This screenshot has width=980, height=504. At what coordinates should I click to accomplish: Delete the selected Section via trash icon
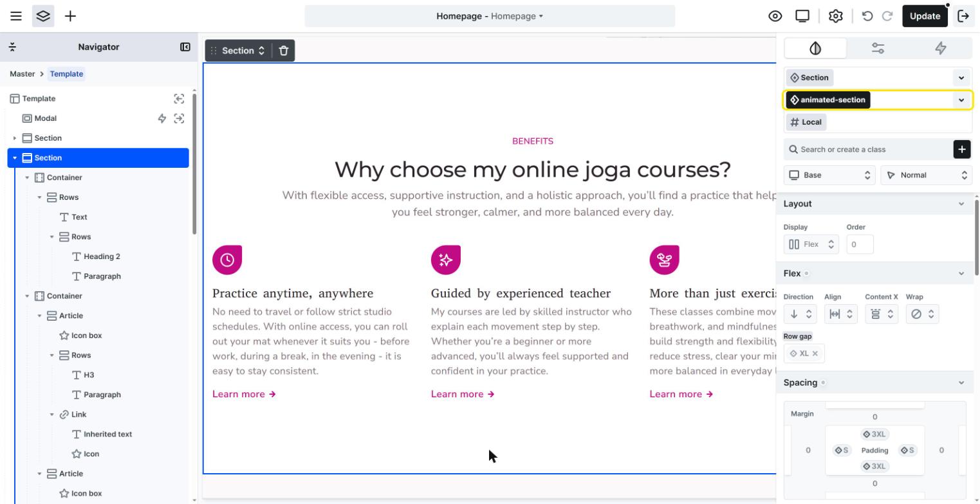click(284, 51)
